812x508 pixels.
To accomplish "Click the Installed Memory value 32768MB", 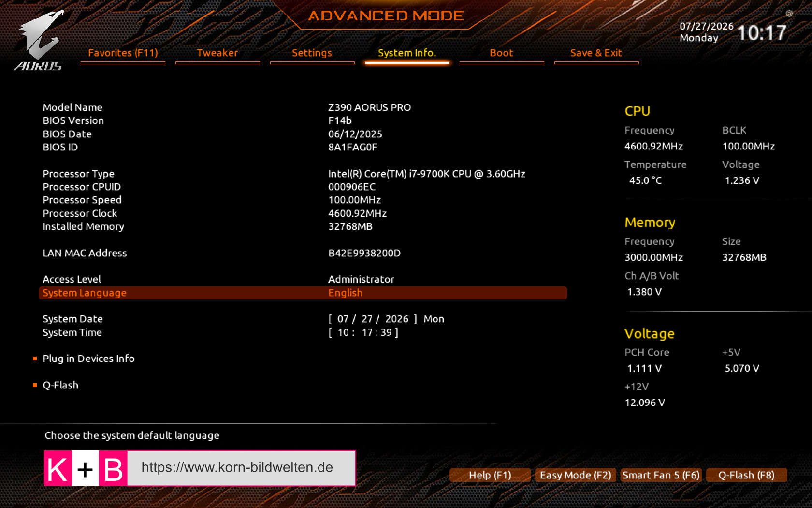I will point(350,226).
